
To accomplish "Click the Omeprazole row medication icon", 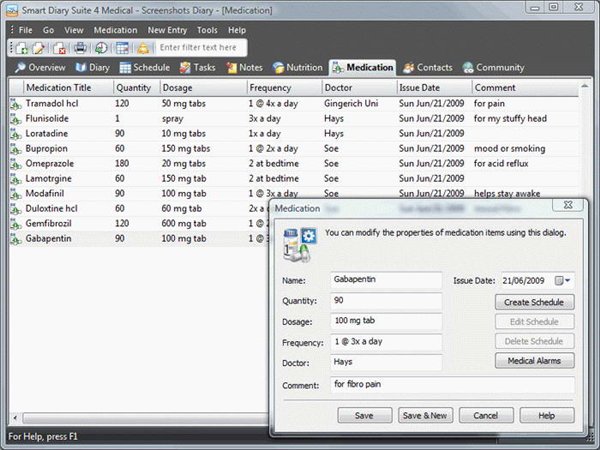I will pos(16,164).
